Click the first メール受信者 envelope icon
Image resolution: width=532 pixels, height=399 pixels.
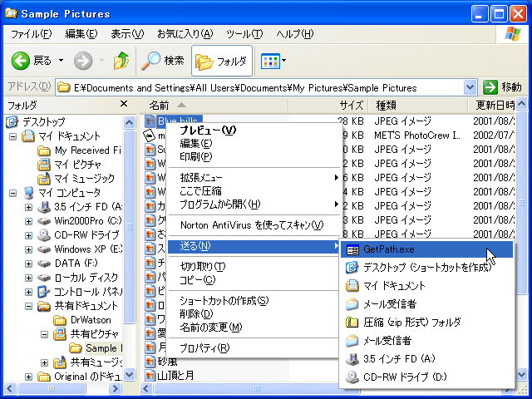pos(352,304)
